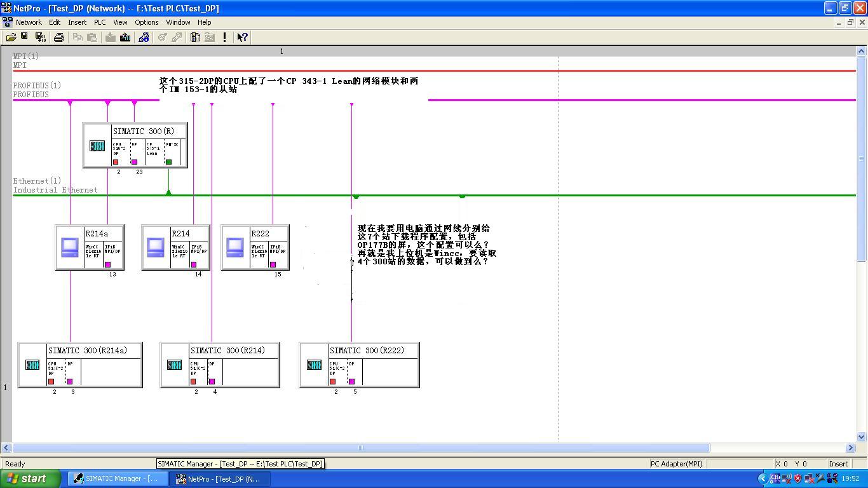
Task: Click the horizontal scrollbar thumb
Action: coord(361,448)
